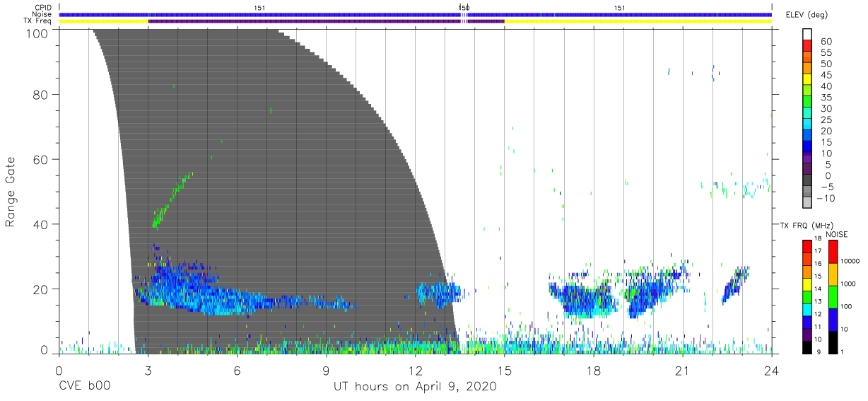Click the green NOISE colorbar segment

point(834,296)
